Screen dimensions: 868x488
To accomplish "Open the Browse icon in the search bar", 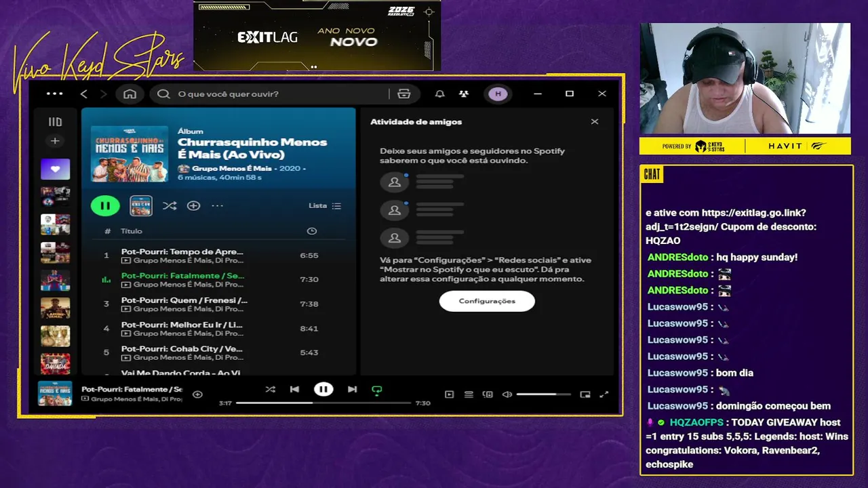I will tap(404, 94).
